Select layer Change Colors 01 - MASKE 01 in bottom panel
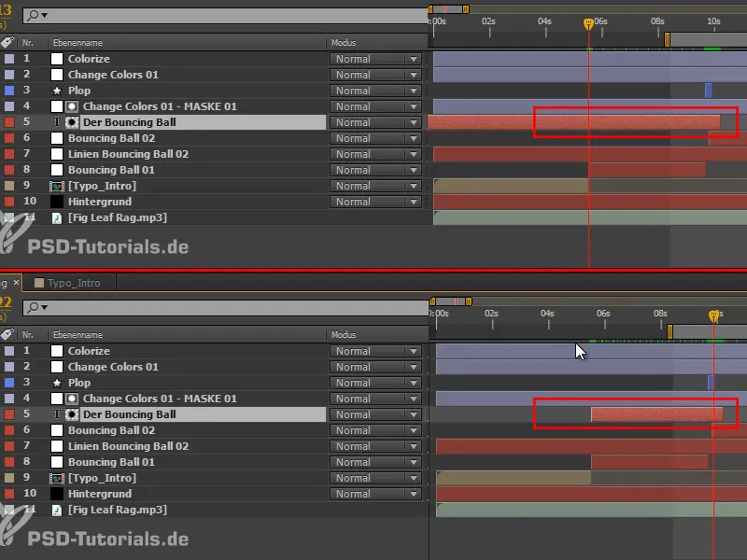 160,399
